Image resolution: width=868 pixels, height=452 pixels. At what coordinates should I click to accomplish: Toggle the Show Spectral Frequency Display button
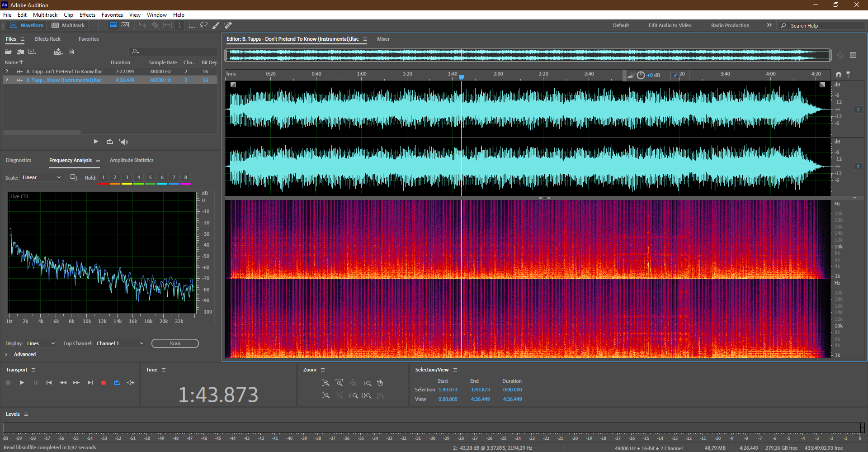[x=113, y=25]
